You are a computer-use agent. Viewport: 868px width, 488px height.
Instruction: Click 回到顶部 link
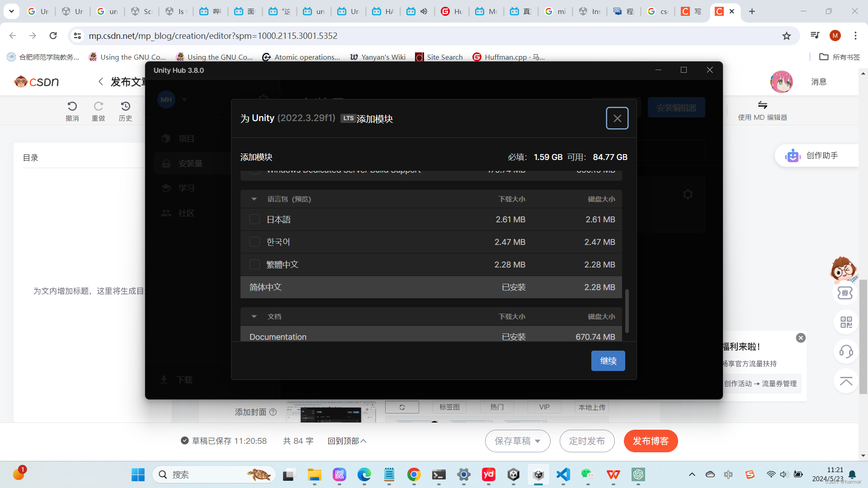pos(347,441)
